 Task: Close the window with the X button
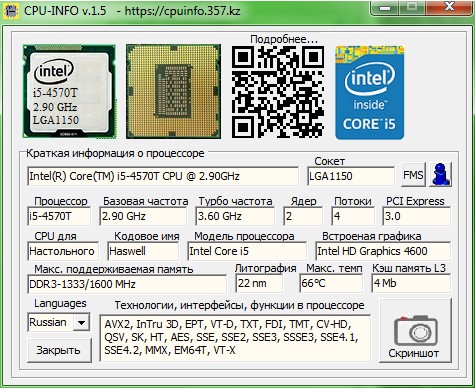pyautogui.click(x=450, y=7)
